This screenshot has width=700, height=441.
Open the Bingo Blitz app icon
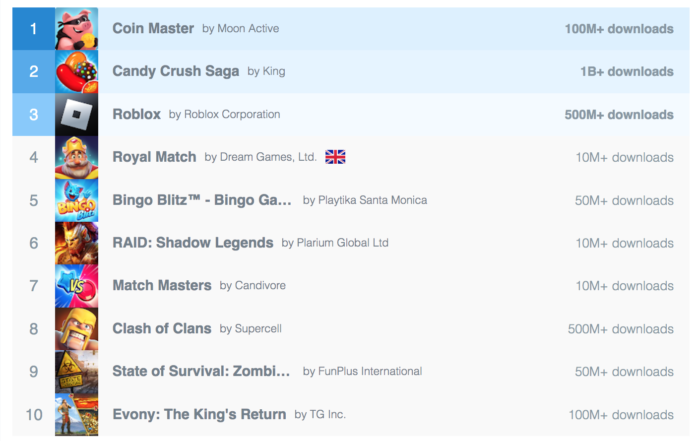(76, 200)
